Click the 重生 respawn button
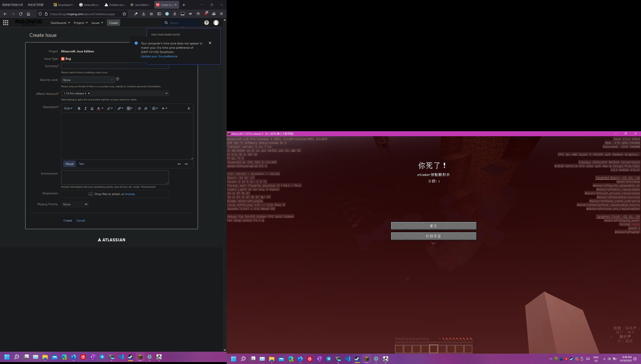The width and height of the screenshot is (641, 364). [434, 226]
